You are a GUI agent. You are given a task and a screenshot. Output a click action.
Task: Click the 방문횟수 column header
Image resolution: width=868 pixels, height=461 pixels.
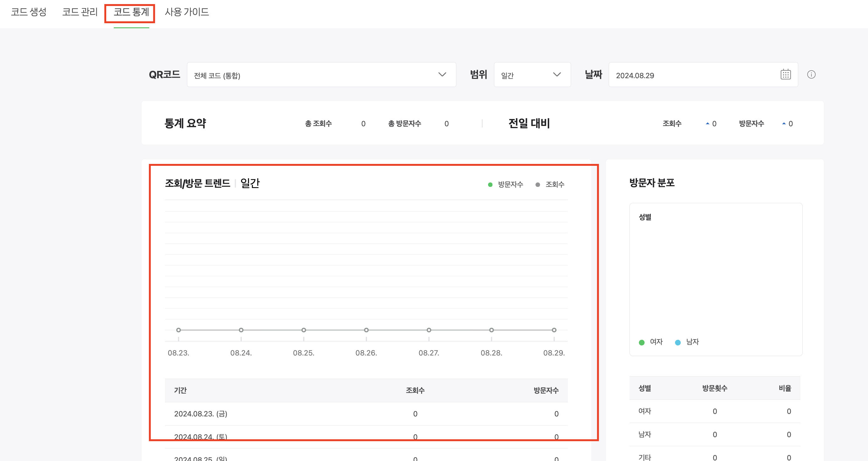tap(715, 388)
